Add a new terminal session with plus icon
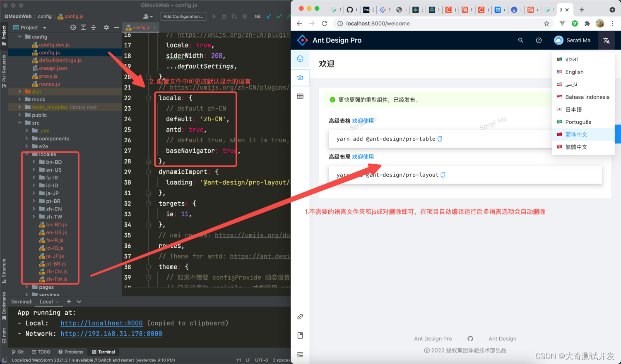621x364 pixels. [69, 302]
